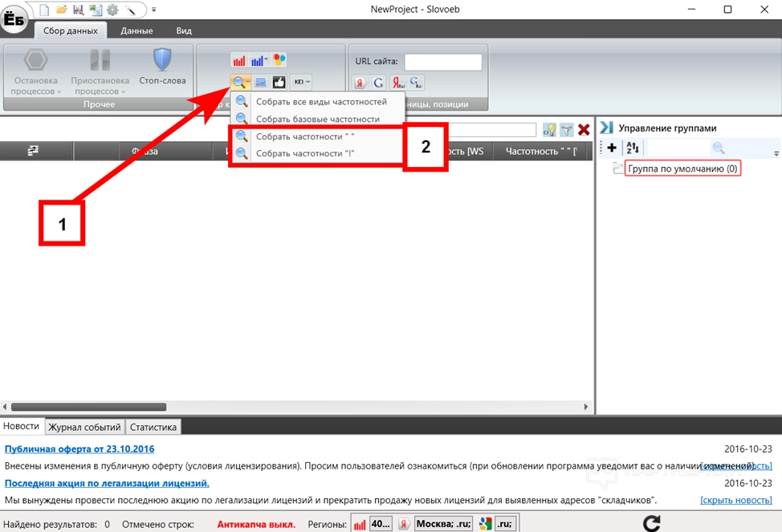Select Группа по умолчанию (0) tree item
782x532 pixels.
coord(682,169)
